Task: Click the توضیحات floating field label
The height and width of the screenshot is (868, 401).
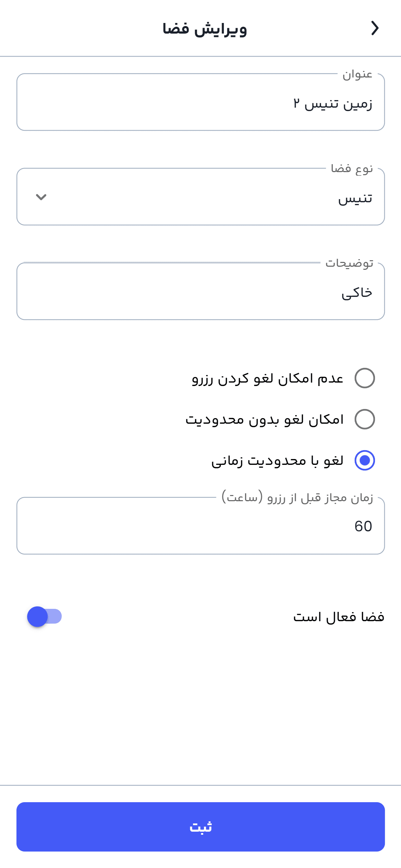Action: tap(349, 263)
